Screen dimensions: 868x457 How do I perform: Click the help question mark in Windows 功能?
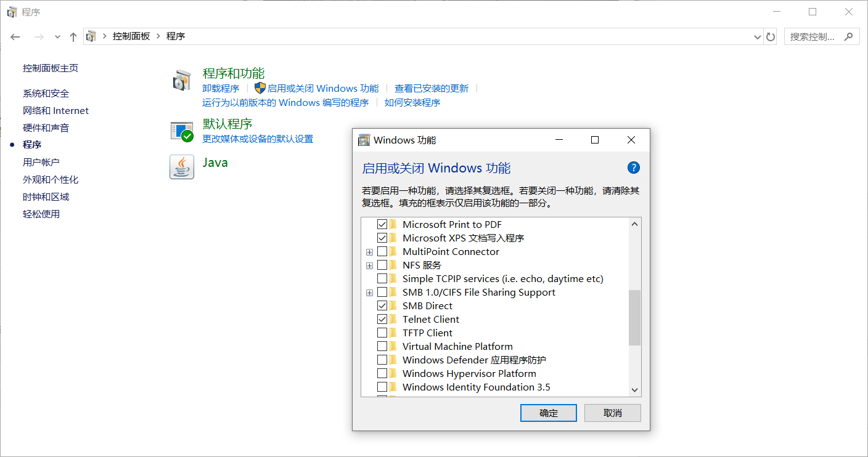pos(633,168)
